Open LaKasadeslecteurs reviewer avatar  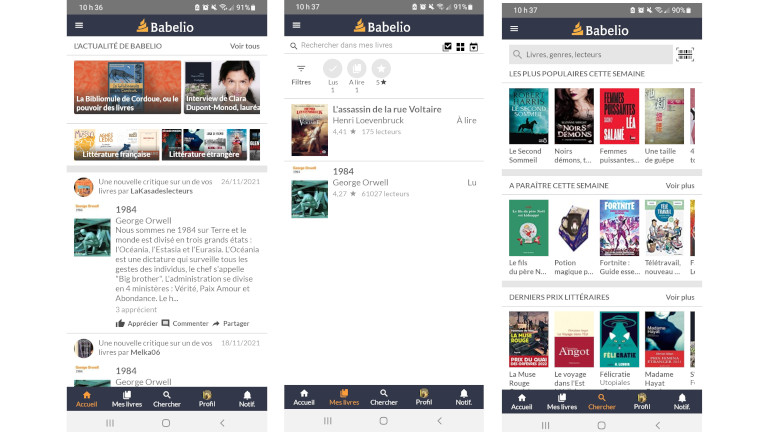(x=84, y=187)
